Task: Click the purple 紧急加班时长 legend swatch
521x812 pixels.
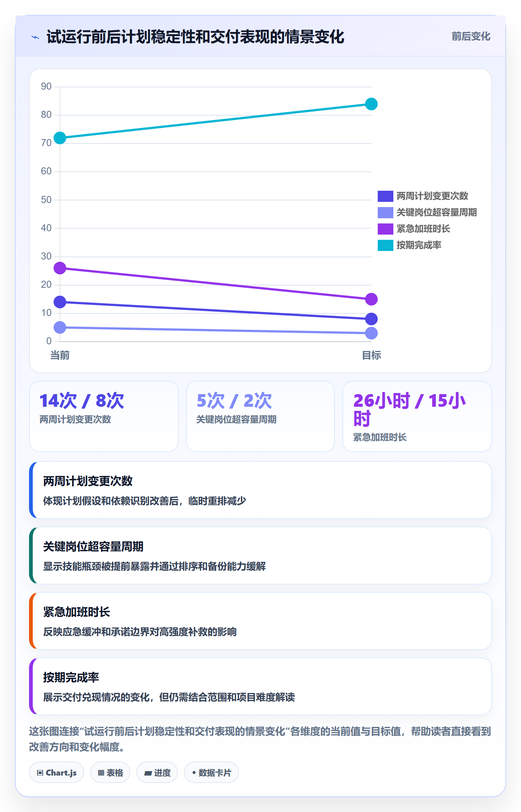Action: [385, 229]
